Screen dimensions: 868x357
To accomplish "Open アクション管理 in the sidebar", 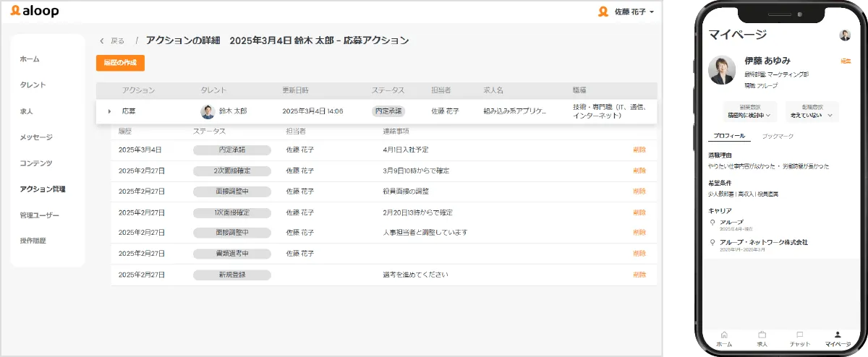I will (x=43, y=189).
